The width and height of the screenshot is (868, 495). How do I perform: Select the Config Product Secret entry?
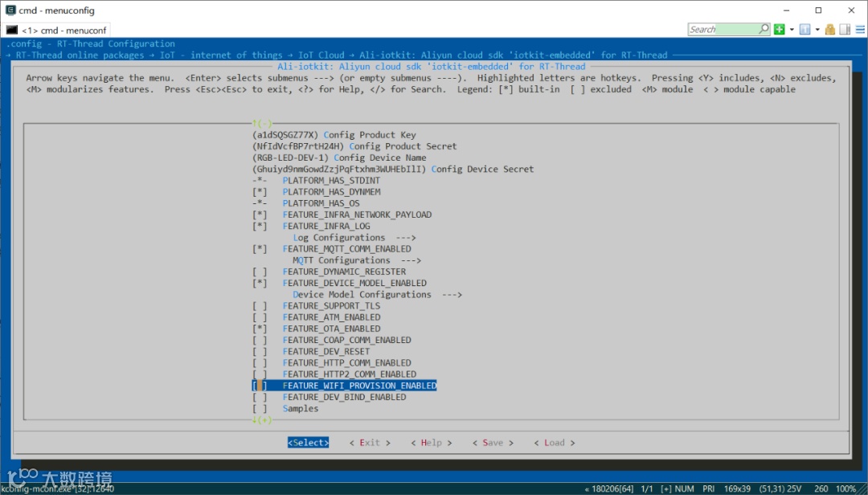(355, 146)
